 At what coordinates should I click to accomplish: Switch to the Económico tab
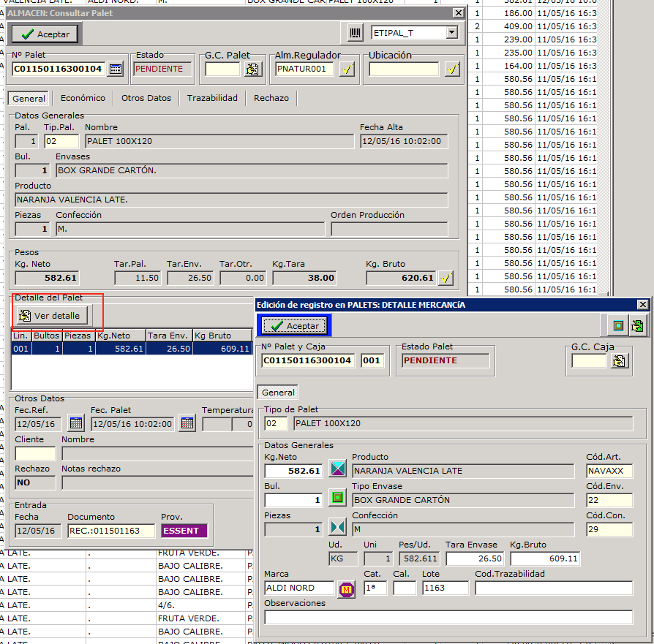tap(83, 98)
